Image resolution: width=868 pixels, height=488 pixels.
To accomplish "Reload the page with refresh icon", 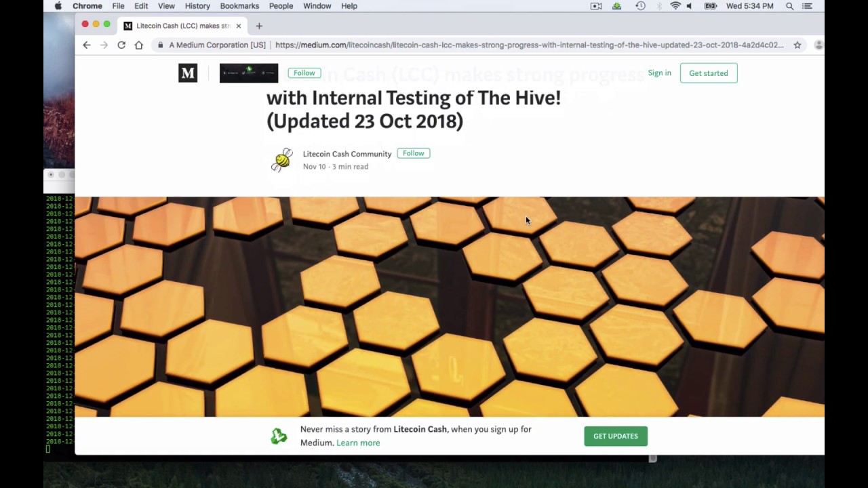I will click(x=121, y=45).
